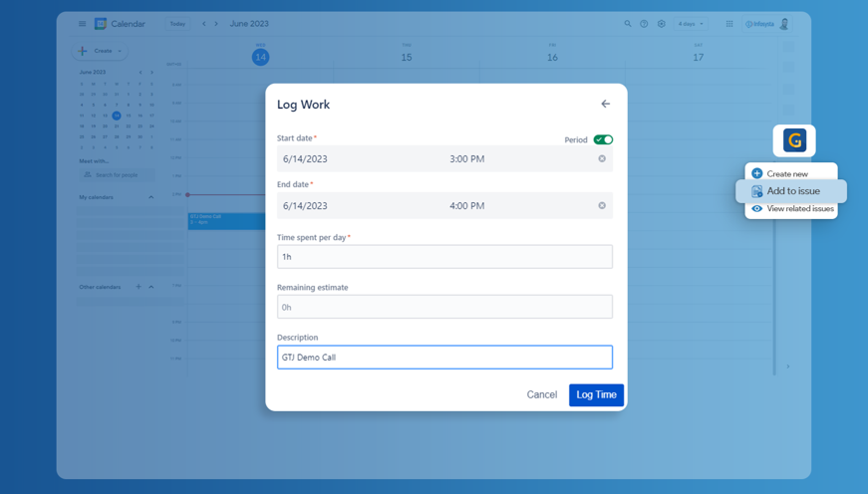Focus the Remaining estimate field
The image size is (868, 494).
point(444,307)
